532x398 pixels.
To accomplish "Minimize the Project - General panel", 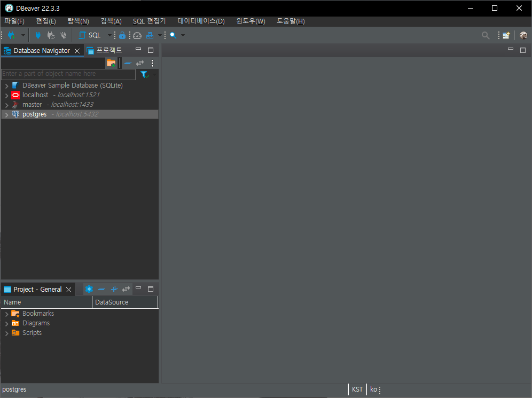I will click(x=138, y=288).
